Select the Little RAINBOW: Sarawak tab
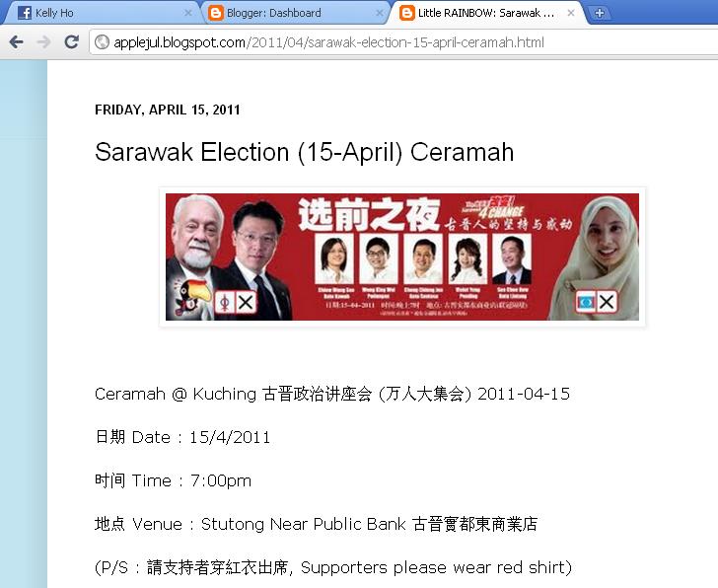 coord(486,13)
